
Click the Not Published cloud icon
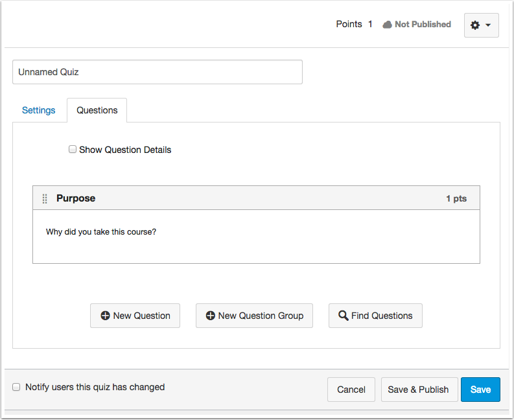[x=387, y=25]
